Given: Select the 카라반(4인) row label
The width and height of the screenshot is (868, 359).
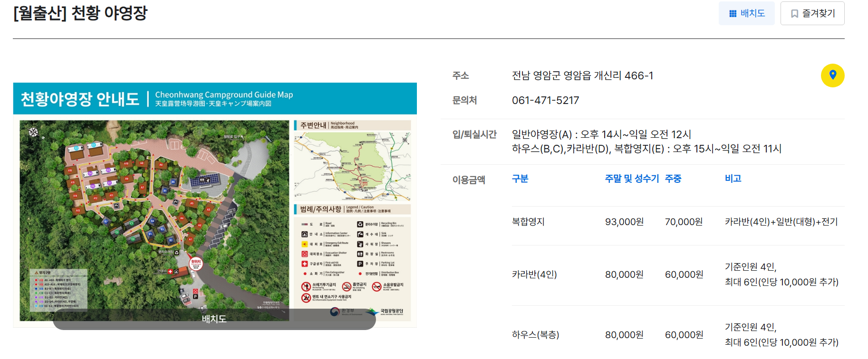Looking at the screenshot, I should tap(534, 274).
